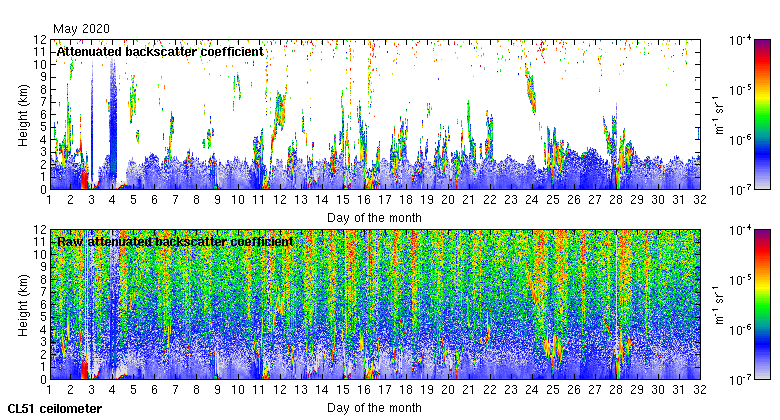780x420 pixels.
Task: Select the top colorbar's units label
Action: pos(718,115)
